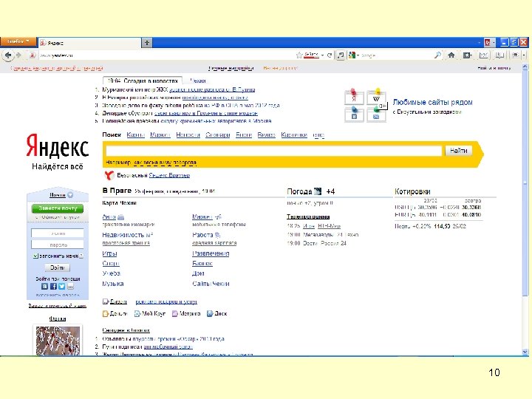Click the пароль input field
The image size is (532, 399).
tap(58, 245)
